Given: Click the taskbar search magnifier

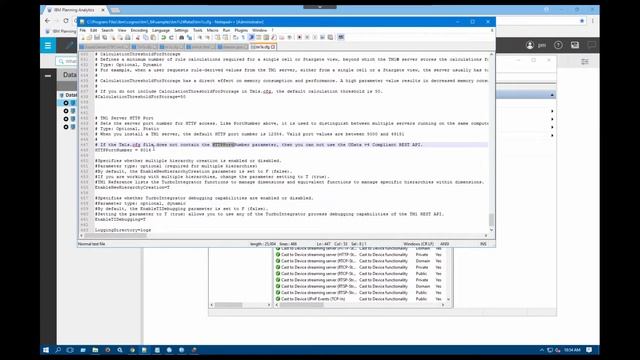Looking at the screenshot, I should point(58,350).
